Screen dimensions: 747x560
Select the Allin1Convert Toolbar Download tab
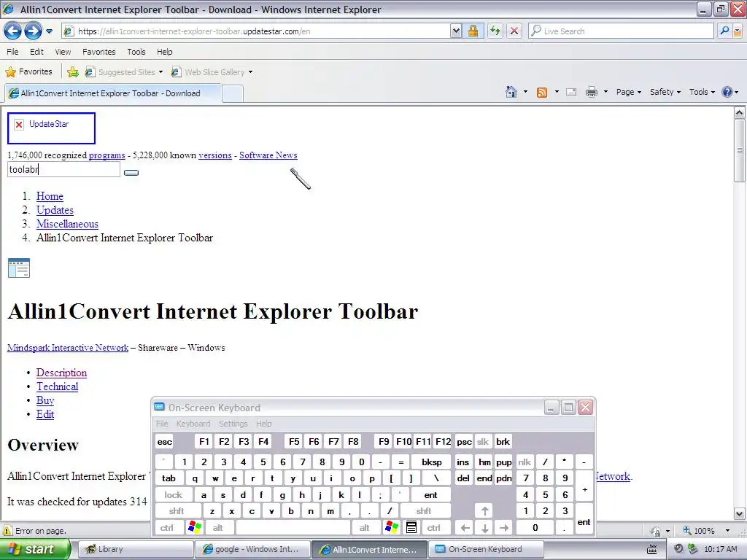pyautogui.click(x=112, y=93)
